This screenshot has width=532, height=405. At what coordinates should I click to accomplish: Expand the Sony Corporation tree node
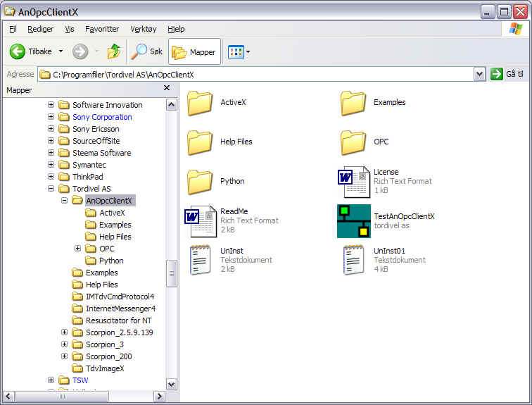pos(51,116)
